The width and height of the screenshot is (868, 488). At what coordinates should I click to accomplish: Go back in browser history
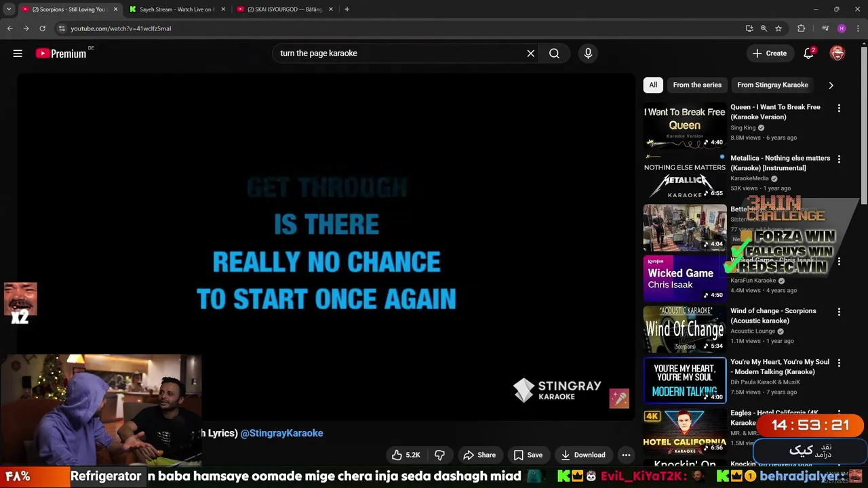pos(9,28)
